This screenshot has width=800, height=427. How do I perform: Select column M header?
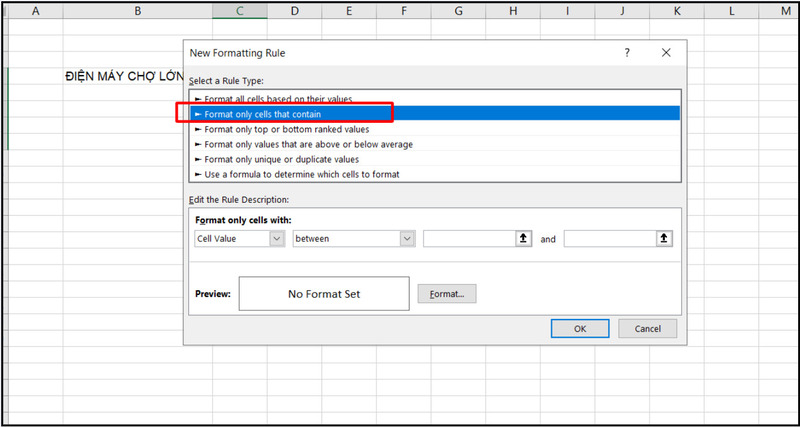coord(784,11)
